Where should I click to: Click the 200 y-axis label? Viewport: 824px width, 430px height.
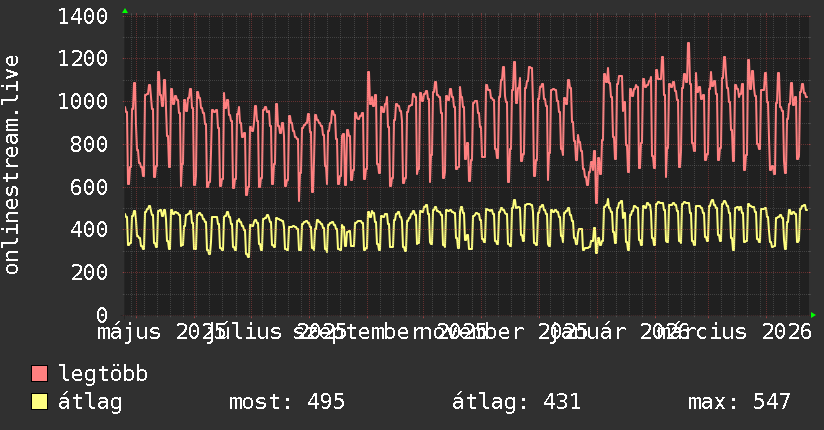pos(89,272)
